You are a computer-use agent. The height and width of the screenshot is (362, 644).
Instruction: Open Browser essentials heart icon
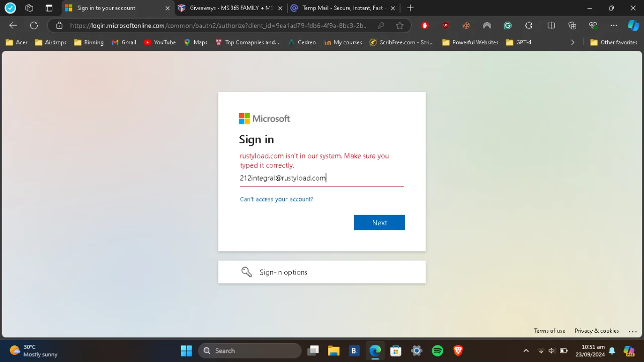click(593, 26)
